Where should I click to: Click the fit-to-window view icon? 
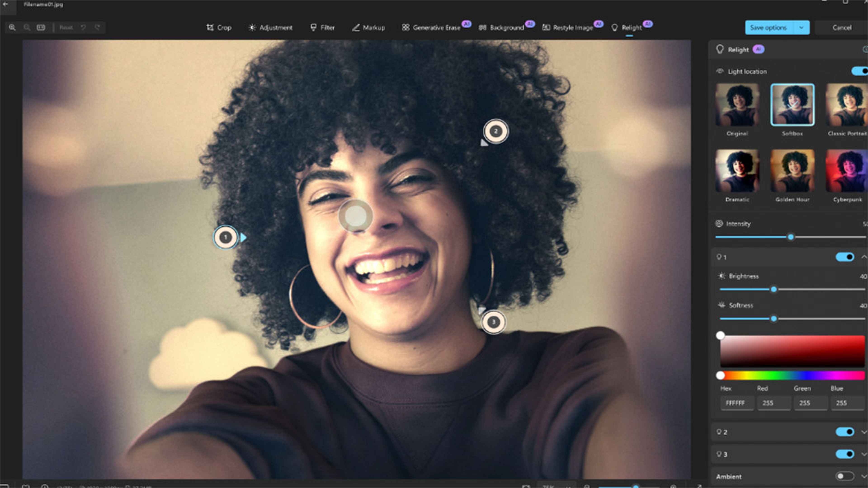click(x=41, y=28)
